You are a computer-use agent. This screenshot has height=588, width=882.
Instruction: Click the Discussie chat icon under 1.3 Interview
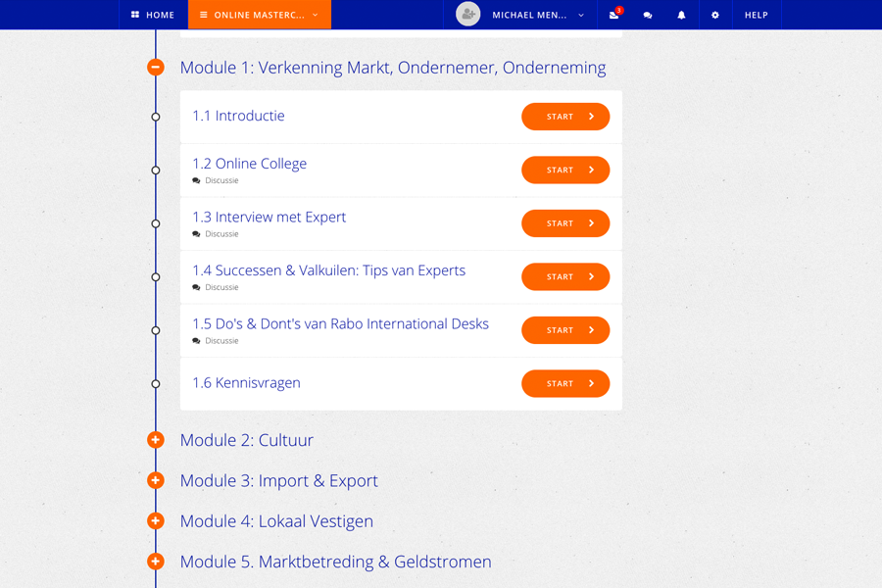click(x=196, y=234)
